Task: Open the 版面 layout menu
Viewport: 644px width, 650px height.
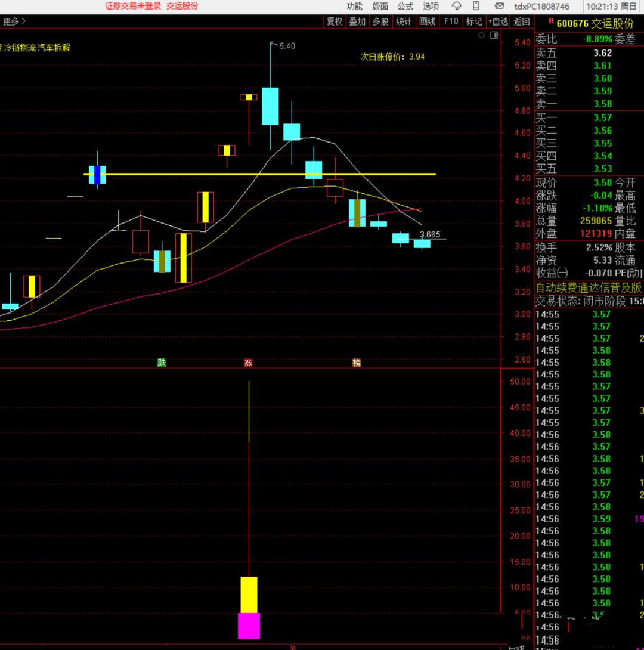Action: (380, 6)
